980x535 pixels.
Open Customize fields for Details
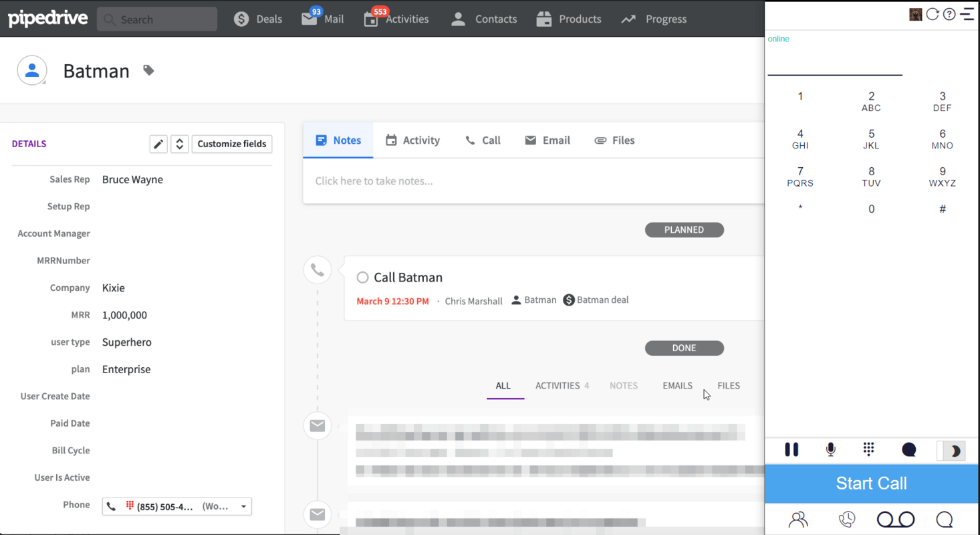point(232,144)
